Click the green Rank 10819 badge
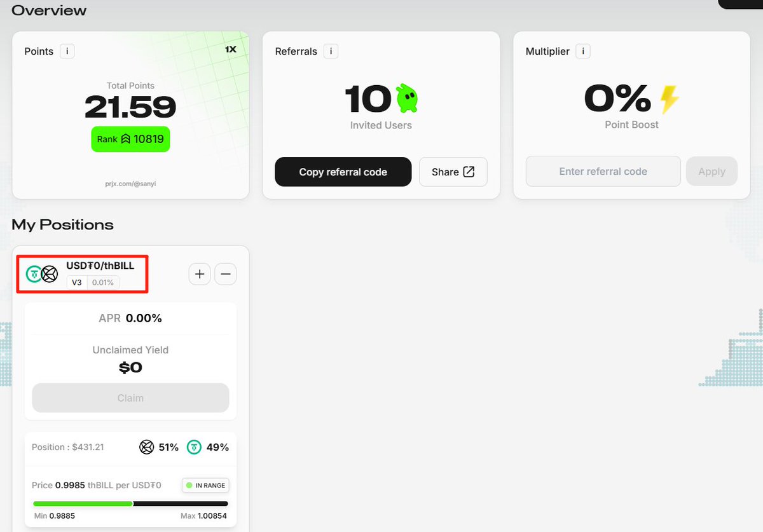Screen dimensions: 763x532 click(x=130, y=139)
